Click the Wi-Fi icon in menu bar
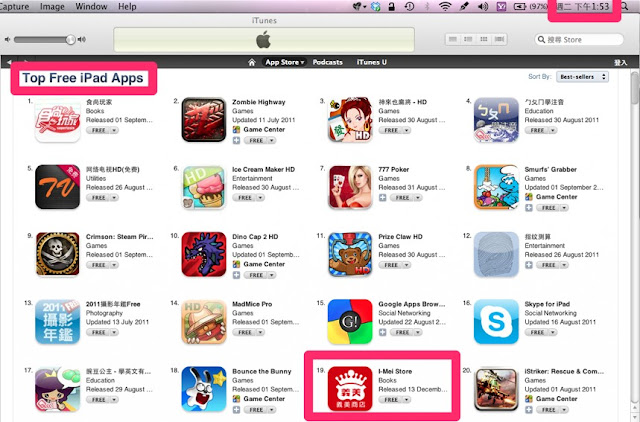 point(445,7)
